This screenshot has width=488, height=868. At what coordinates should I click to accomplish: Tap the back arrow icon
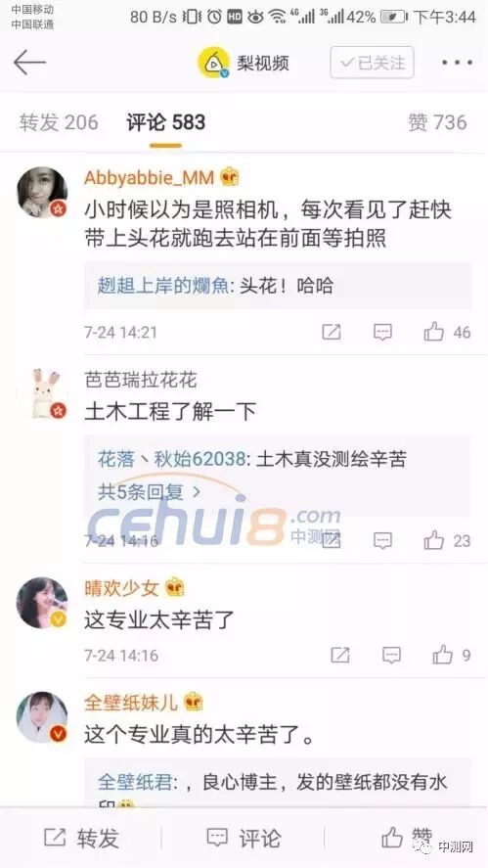pyautogui.click(x=30, y=62)
